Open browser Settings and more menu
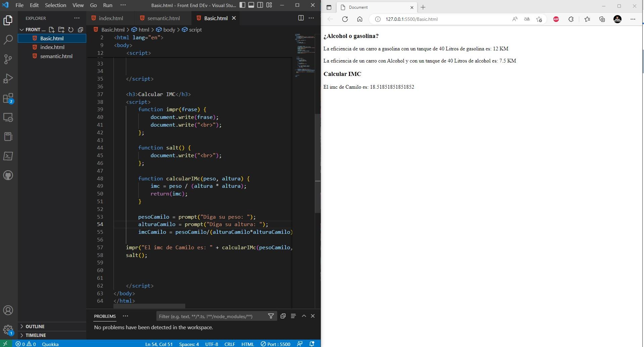 click(x=633, y=19)
